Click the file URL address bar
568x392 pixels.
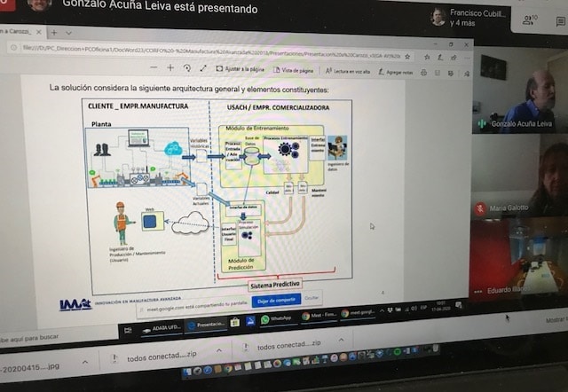pos(212,52)
